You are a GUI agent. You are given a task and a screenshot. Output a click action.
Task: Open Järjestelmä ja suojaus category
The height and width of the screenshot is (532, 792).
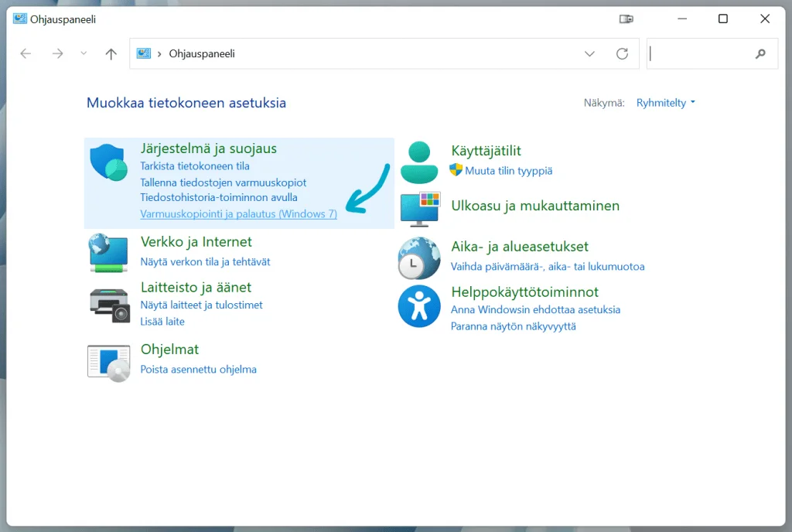coord(209,148)
